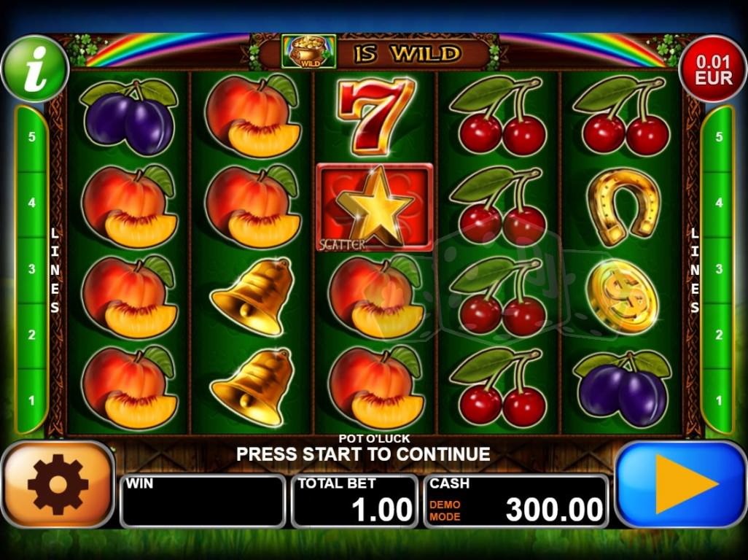Click the Press Start to Continue message
The width and height of the screenshot is (748, 560).
click(x=363, y=454)
